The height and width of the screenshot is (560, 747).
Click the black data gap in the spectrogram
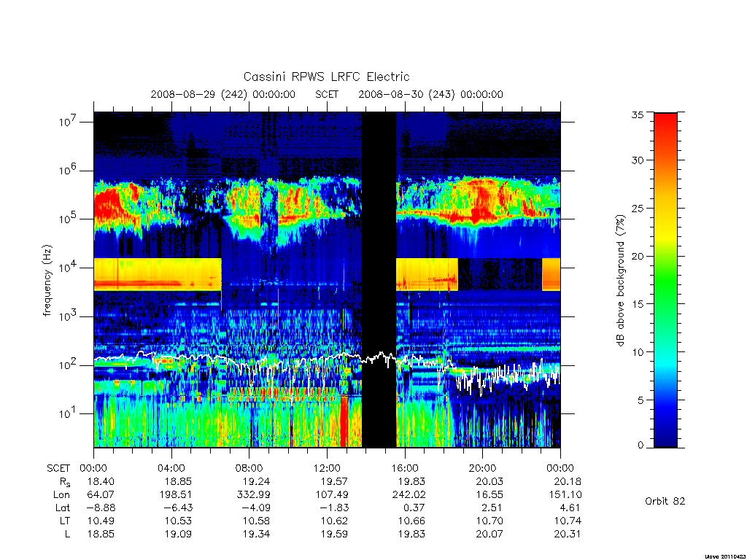coord(379,280)
